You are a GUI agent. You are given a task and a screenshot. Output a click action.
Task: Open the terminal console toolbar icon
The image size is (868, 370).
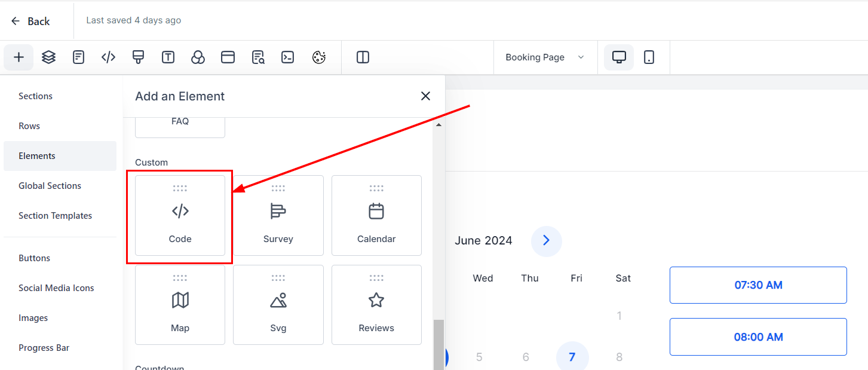pos(288,57)
